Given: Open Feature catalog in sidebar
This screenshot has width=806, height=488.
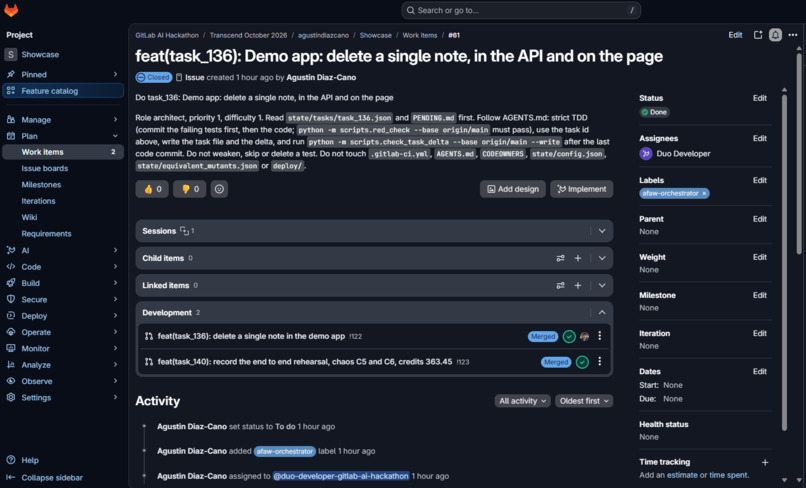Looking at the screenshot, I should (x=63, y=91).
